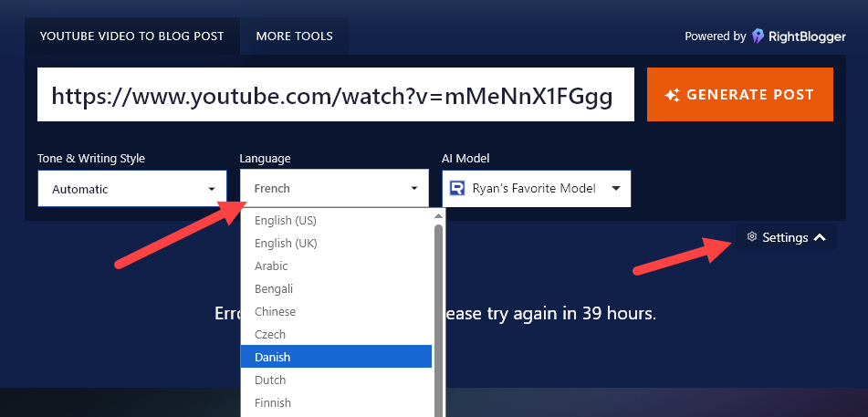The image size is (868, 417).
Task: Collapse the Settings panel
Action: coord(786,237)
